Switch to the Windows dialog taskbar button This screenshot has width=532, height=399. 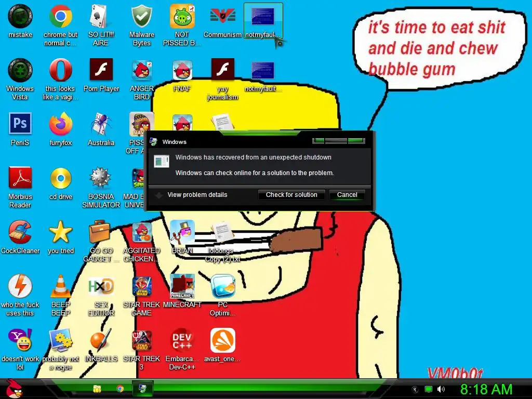coord(142,389)
